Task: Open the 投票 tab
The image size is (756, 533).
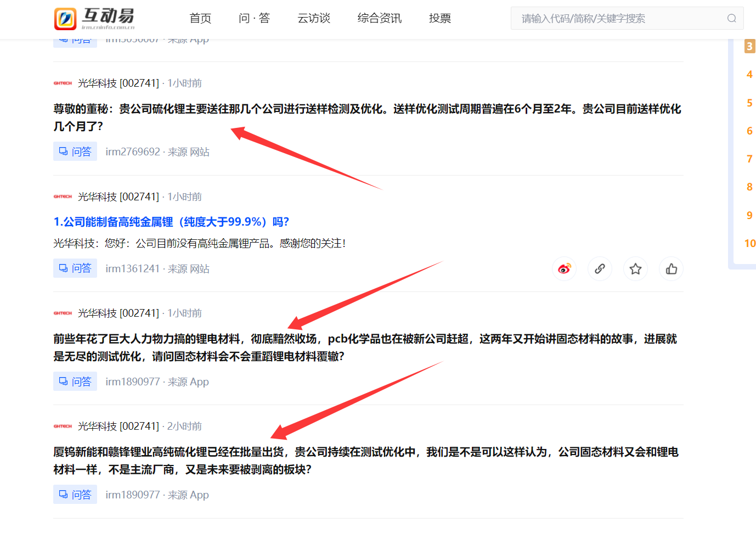Action: click(440, 18)
